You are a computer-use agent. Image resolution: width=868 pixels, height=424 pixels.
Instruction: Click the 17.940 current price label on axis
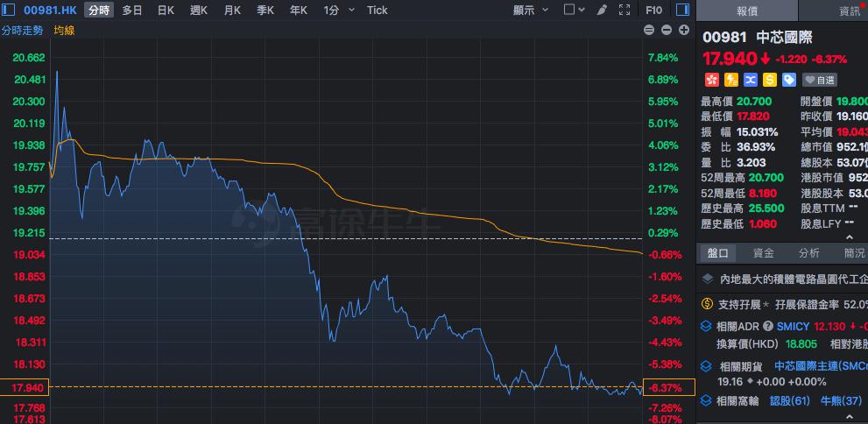pos(25,387)
